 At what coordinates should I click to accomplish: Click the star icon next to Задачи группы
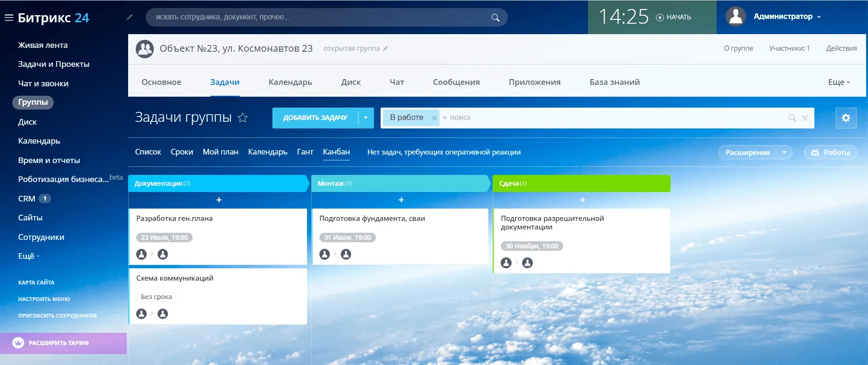(243, 118)
